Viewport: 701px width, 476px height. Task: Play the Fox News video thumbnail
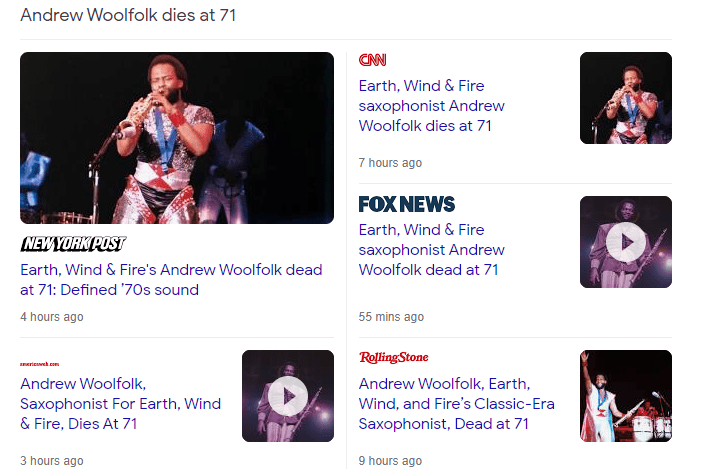tap(626, 242)
